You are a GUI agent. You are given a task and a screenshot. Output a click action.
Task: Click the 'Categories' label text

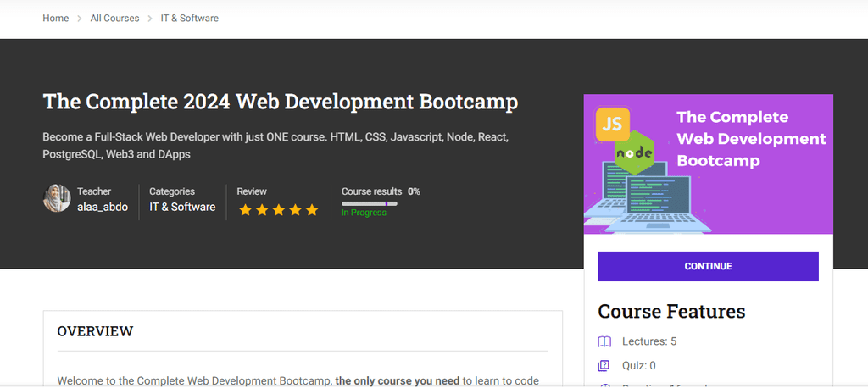click(x=172, y=191)
